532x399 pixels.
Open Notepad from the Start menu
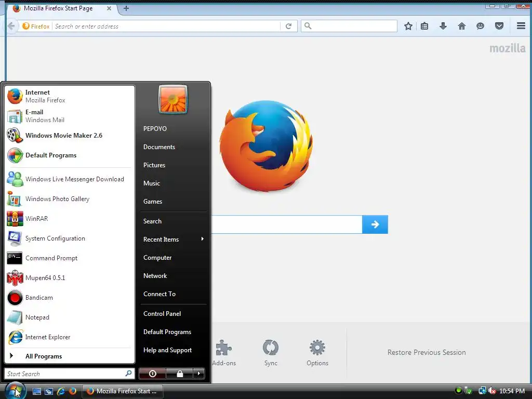point(69,317)
